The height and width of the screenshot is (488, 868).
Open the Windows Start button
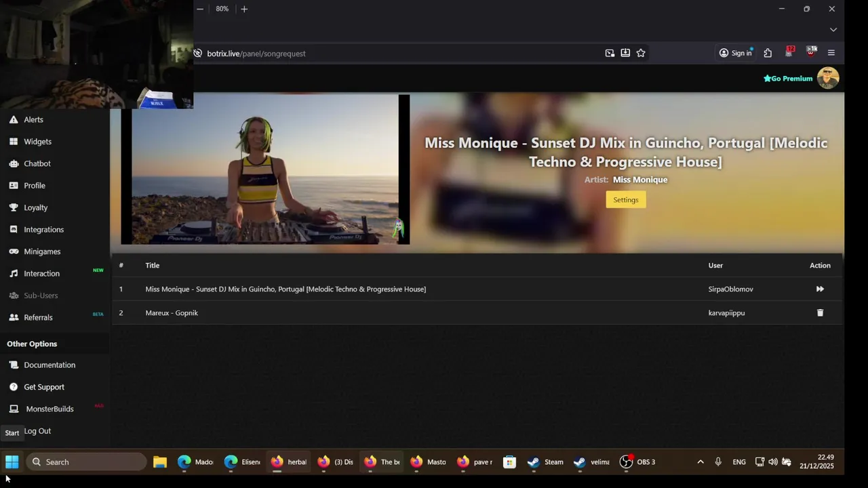coord(12,462)
